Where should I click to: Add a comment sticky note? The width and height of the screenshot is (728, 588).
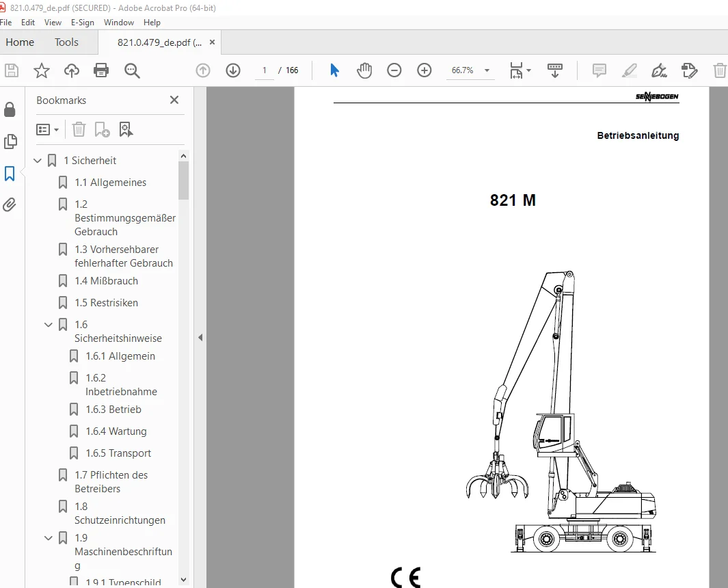point(599,70)
